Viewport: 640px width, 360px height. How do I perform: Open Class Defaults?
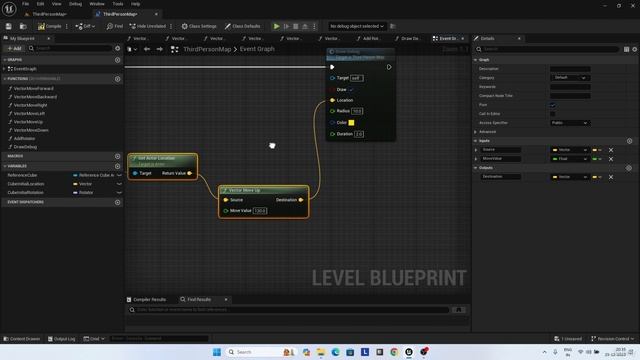pyautogui.click(x=242, y=26)
